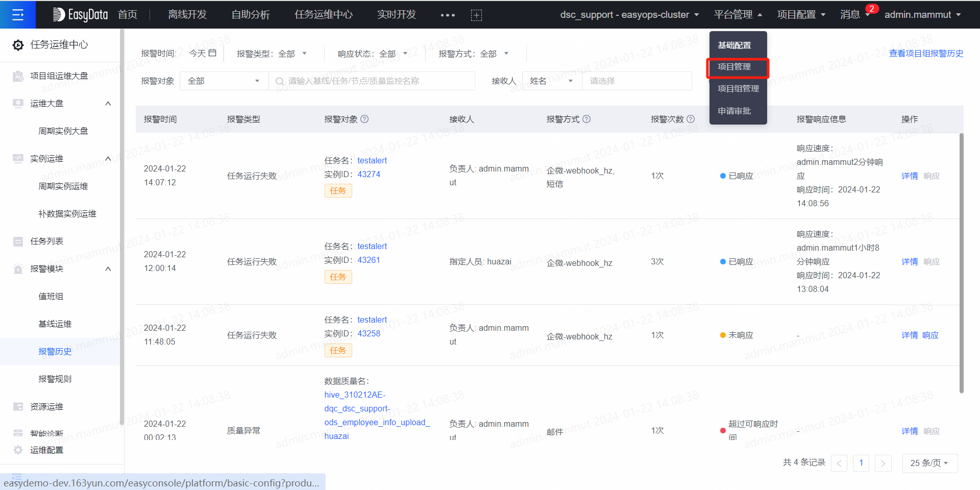Image resolution: width=980 pixels, height=490 pixels.
Task: Click testalert task name in 11:48:05 row
Action: 372,320
